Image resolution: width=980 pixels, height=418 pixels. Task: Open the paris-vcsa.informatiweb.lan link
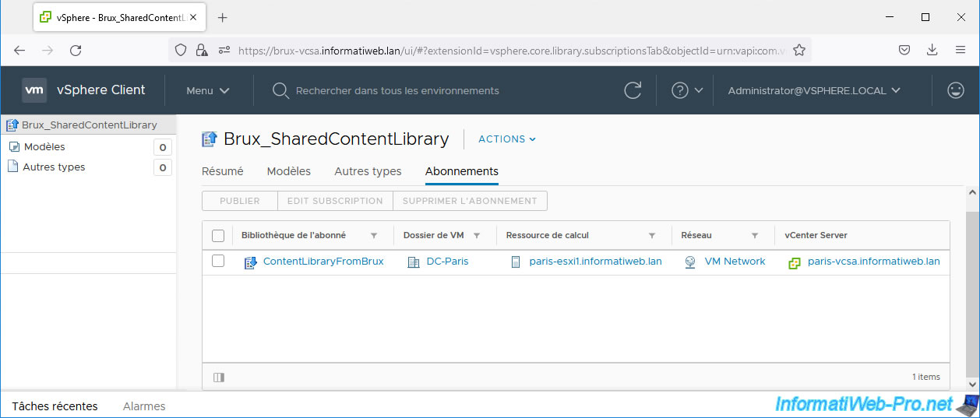pyautogui.click(x=873, y=262)
